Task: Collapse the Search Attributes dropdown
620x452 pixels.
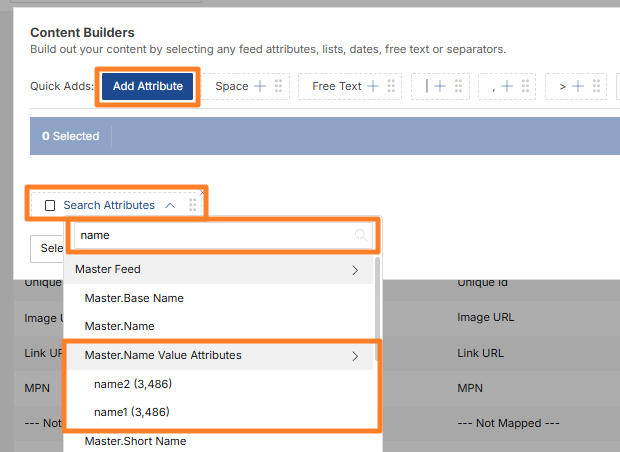Action: click(x=170, y=205)
